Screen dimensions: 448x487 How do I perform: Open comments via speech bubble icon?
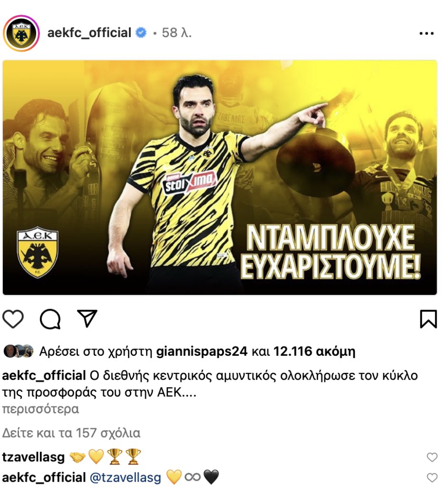[50, 319]
